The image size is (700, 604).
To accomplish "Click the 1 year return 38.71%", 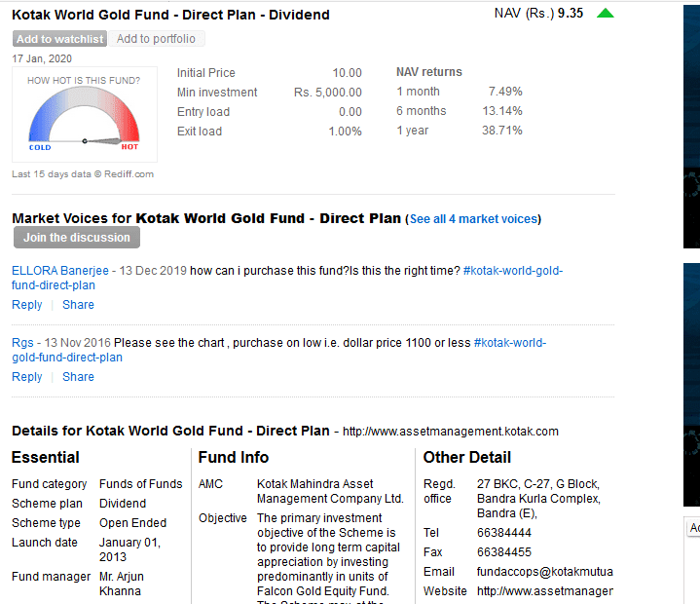I will (x=502, y=131).
